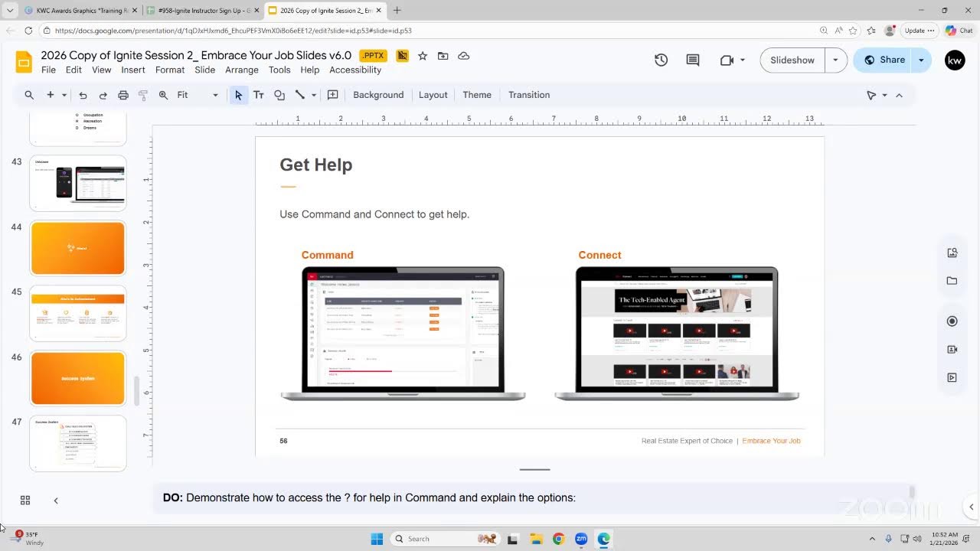Expand the line type dropdown arrow
The height and width of the screenshot is (551, 980).
pyautogui.click(x=314, y=95)
